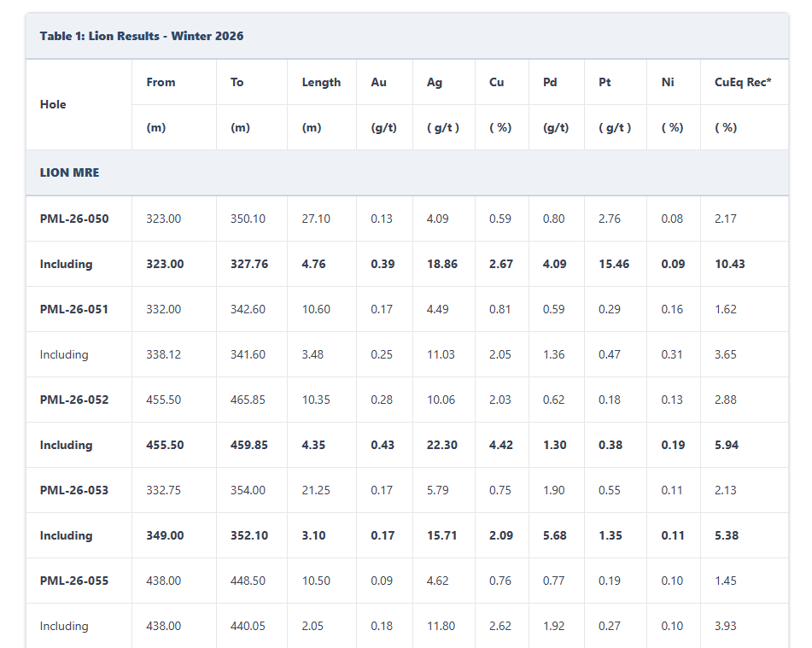Click the Ni value 0.31

[x=672, y=354]
